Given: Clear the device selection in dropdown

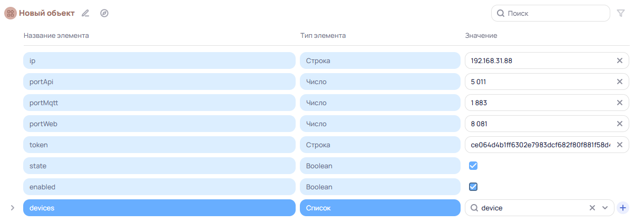Looking at the screenshot, I should coord(592,208).
